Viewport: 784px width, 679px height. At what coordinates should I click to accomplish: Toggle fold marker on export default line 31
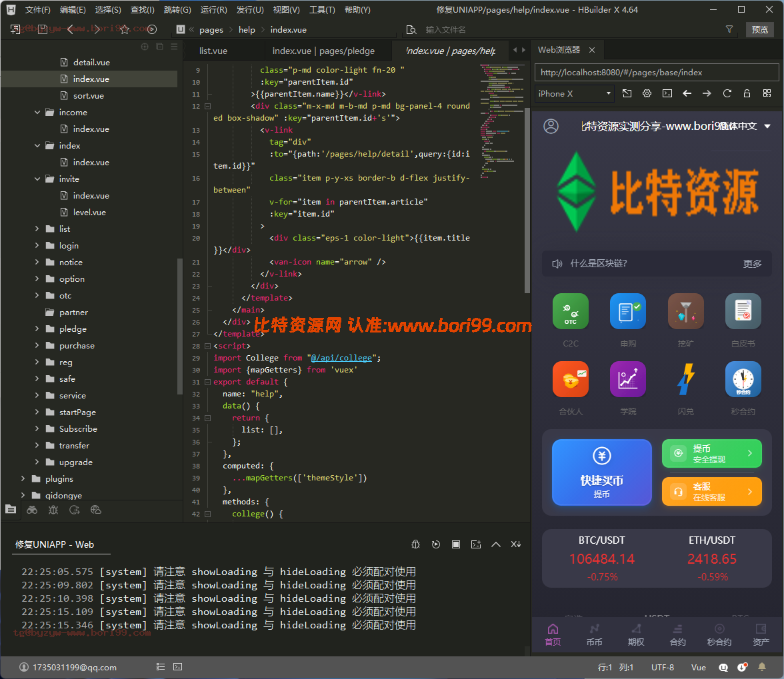tap(207, 382)
